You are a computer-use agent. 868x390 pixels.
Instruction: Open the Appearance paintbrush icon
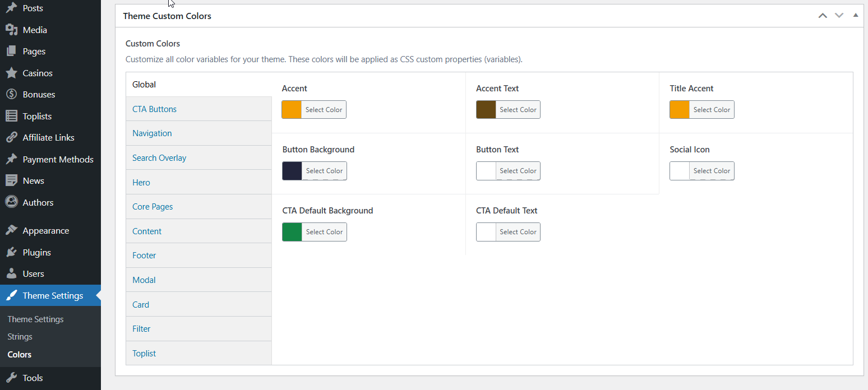coord(12,230)
